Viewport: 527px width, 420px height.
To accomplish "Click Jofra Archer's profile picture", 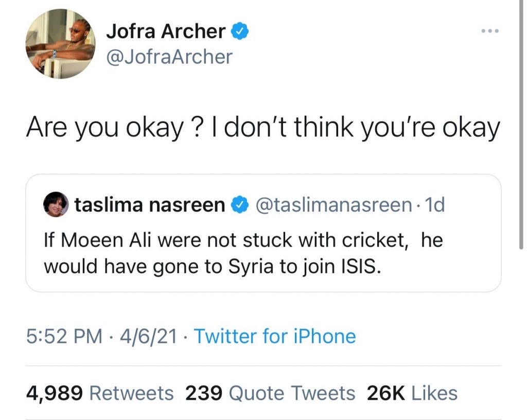I will pyautogui.click(x=60, y=44).
